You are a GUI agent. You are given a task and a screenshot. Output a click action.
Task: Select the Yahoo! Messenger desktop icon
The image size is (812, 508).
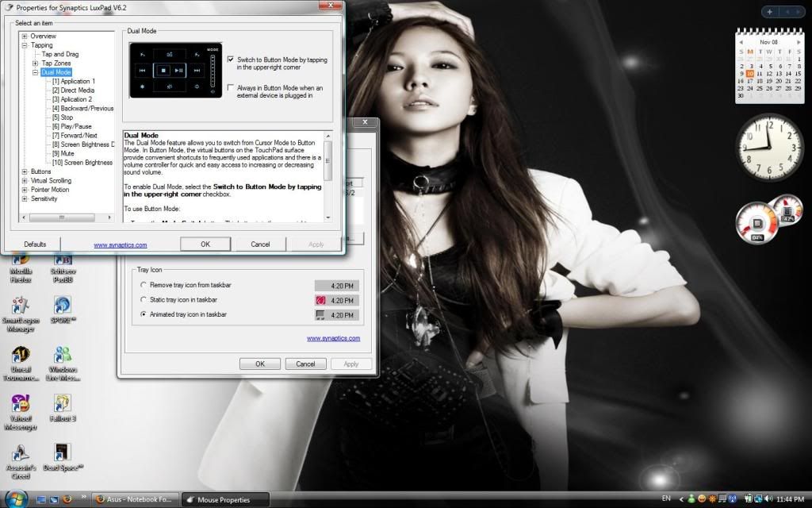coord(21,413)
